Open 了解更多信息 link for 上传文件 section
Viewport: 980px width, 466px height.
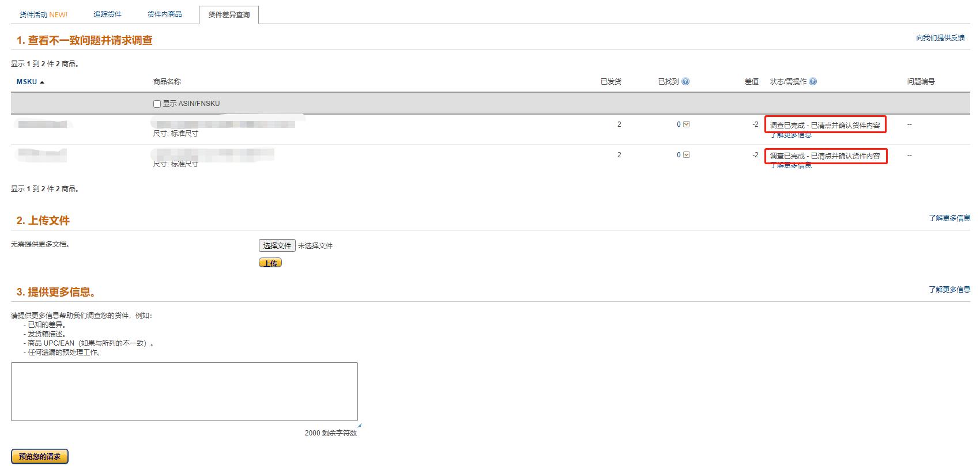coord(949,218)
